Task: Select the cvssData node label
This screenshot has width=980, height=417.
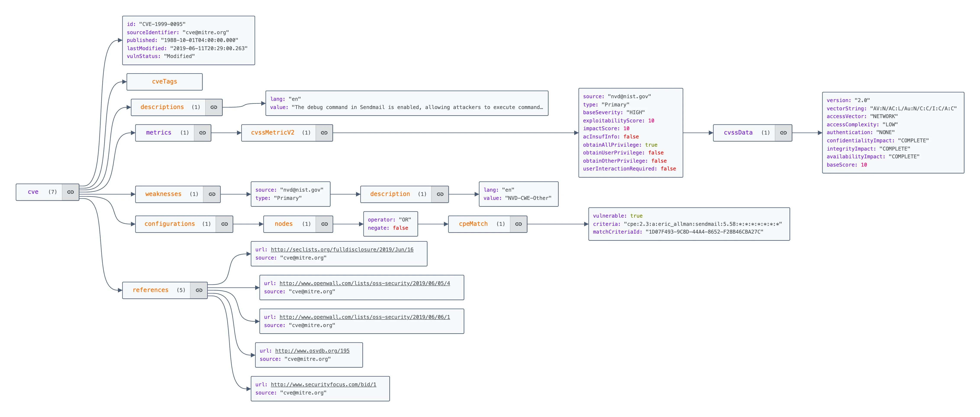Action: pos(738,133)
